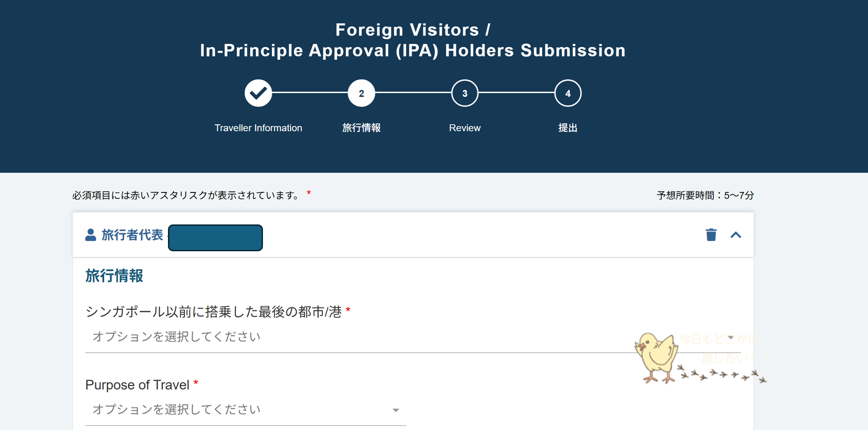Image resolution: width=868 pixels, height=430 pixels.
Task: Click the 旅行情報 section heading
Action: tap(114, 276)
